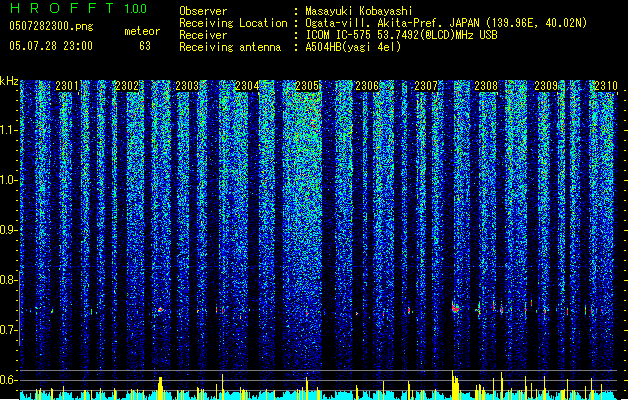Click the 1.0 frequency axis label
The height and width of the screenshot is (400, 629).
8,180
